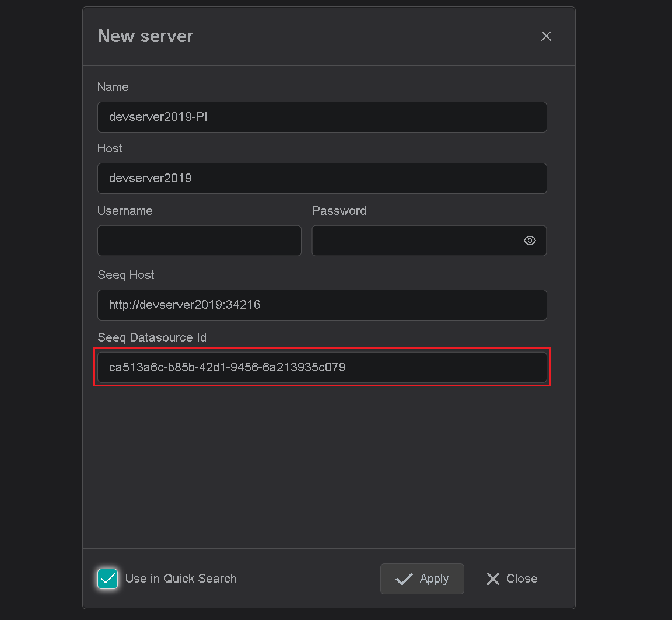Click the Close button at bottom
This screenshot has height=620, width=672.
tap(512, 579)
